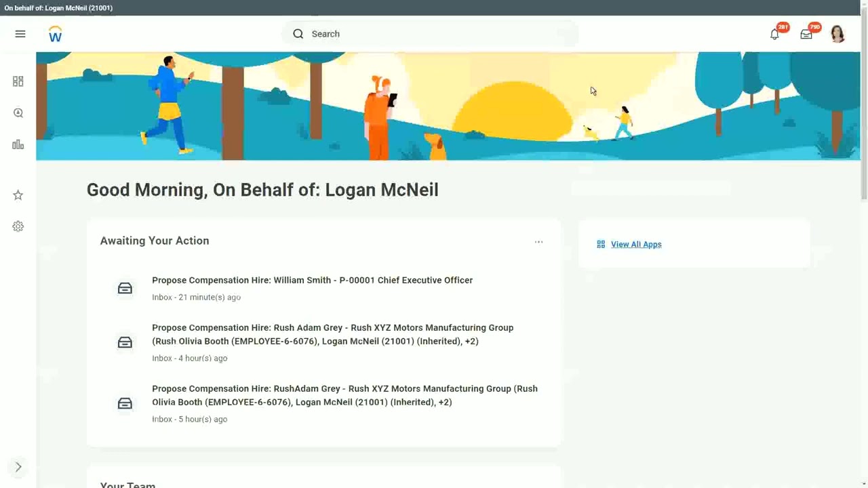Click 'Inbox - 5 hour(s) ago' text

click(x=189, y=420)
